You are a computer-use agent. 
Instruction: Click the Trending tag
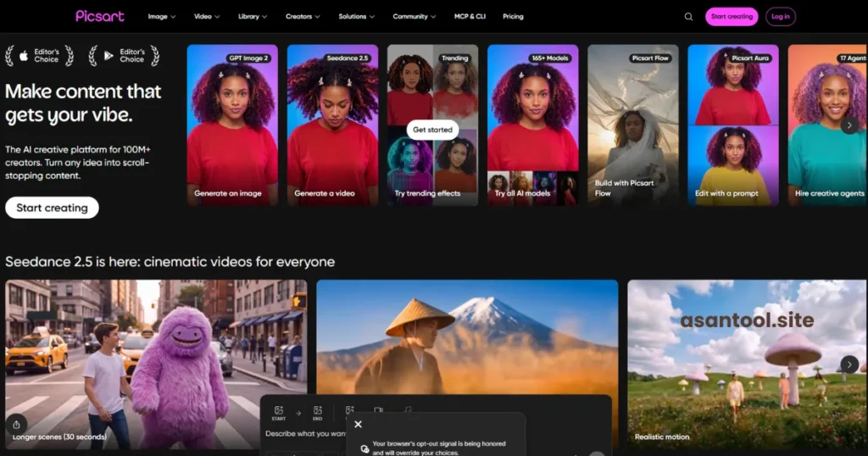454,58
